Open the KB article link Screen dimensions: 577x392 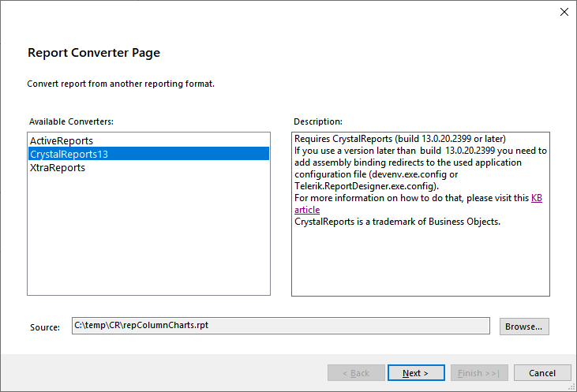(x=536, y=198)
